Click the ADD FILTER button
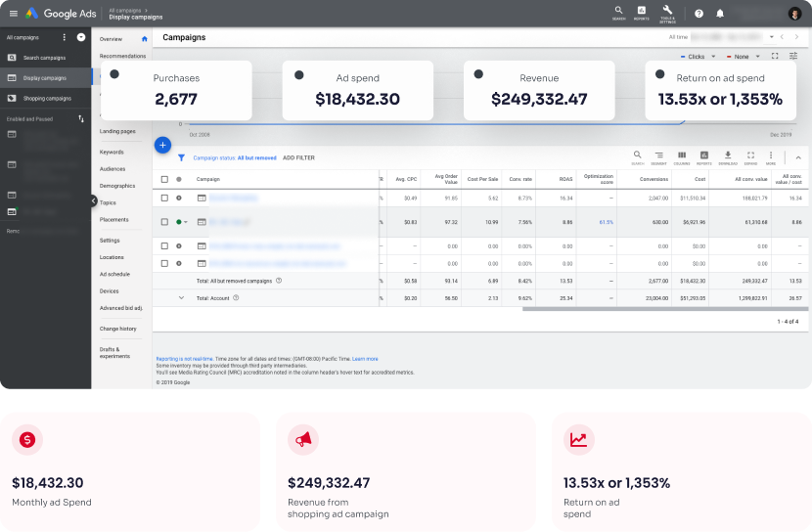Screen dimensions: 812x532 point(298,157)
